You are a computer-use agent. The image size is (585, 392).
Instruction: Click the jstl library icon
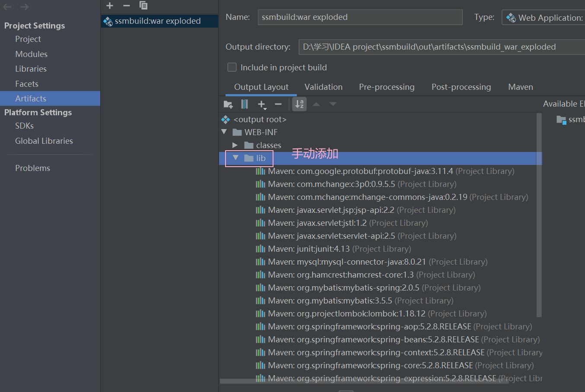[x=261, y=223]
